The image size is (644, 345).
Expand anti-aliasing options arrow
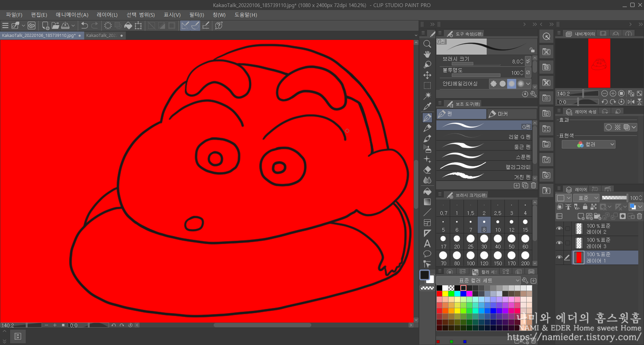tap(528, 83)
